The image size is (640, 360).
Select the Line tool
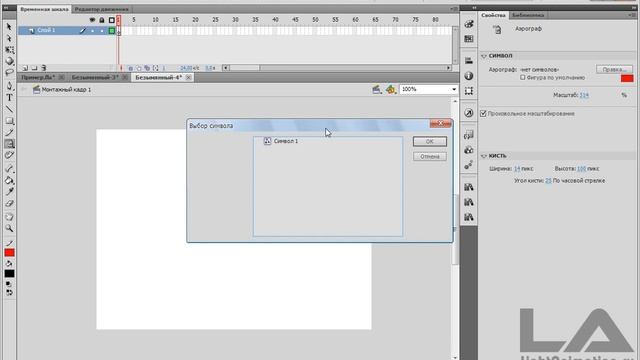(9, 109)
